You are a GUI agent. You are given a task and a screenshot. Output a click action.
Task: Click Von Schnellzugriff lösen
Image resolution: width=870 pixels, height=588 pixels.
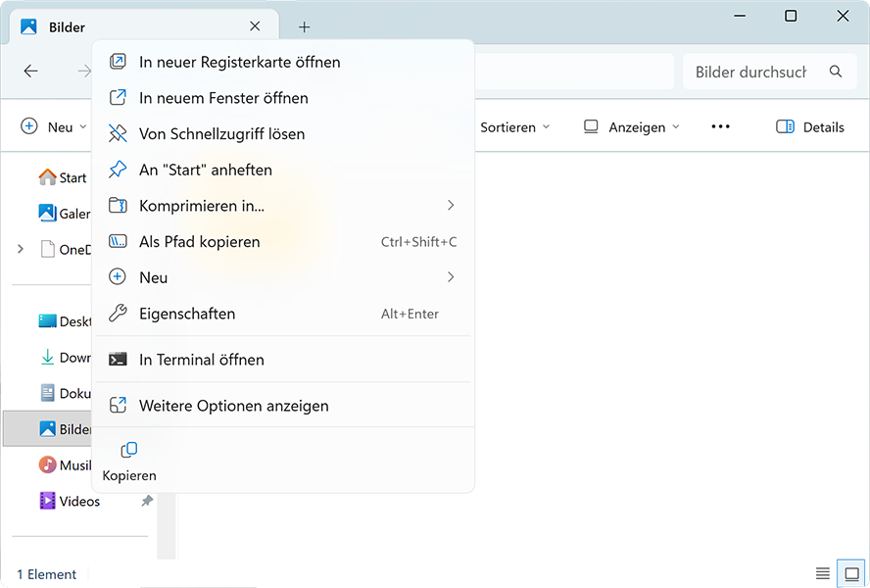point(221,134)
